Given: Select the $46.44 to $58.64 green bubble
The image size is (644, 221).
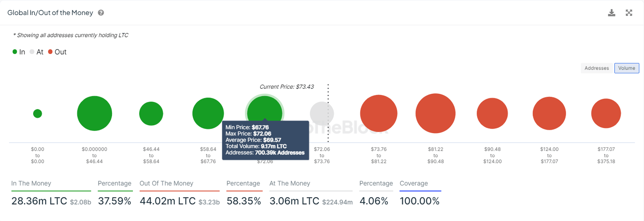Looking at the screenshot, I should [151, 113].
